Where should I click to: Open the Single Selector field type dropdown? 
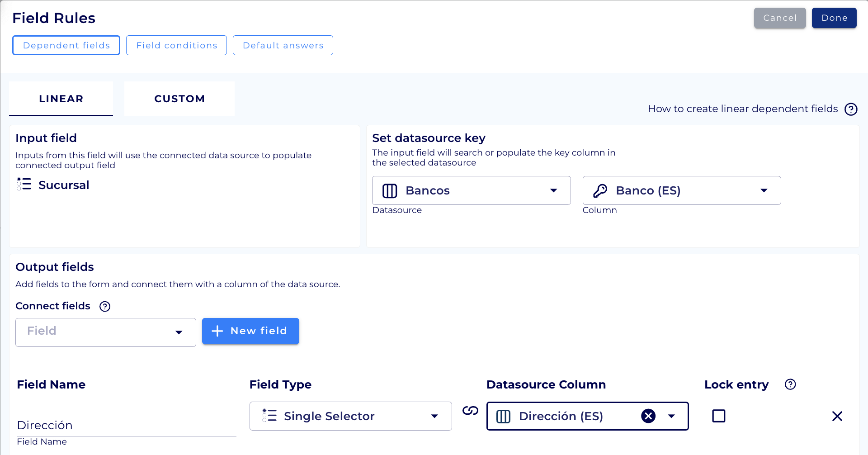click(x=434, y=416)
